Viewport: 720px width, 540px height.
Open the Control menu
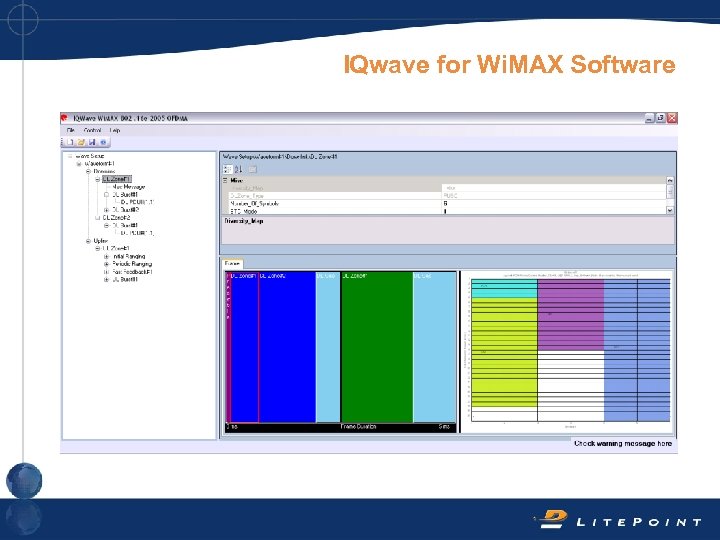pos(93,130)
